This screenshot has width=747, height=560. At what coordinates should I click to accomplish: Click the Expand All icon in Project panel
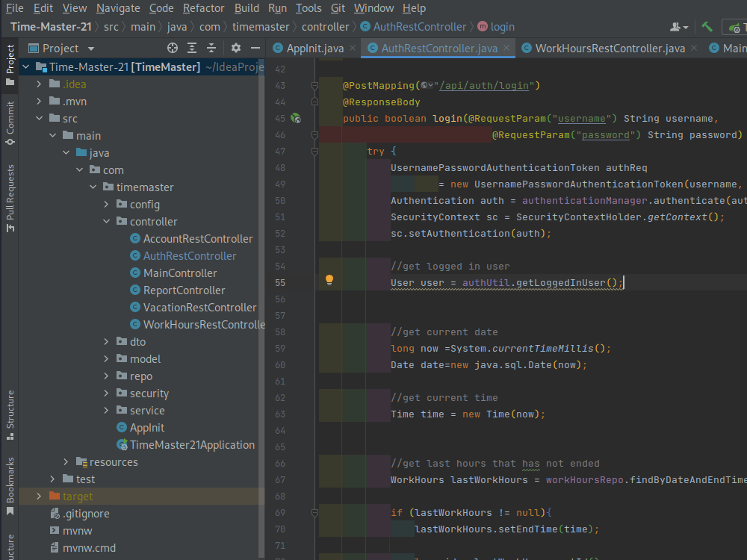click(x=192, y=48)
